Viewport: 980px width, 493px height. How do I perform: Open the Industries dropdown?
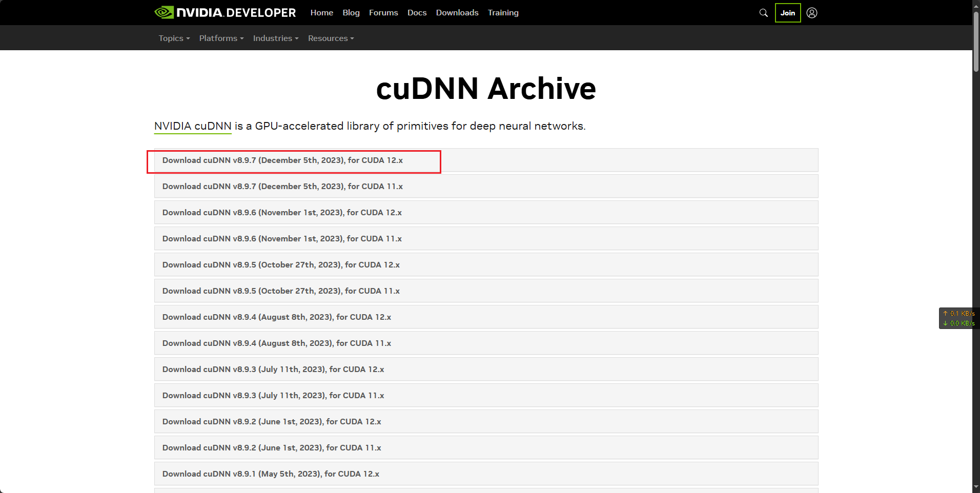coord(275,38)
